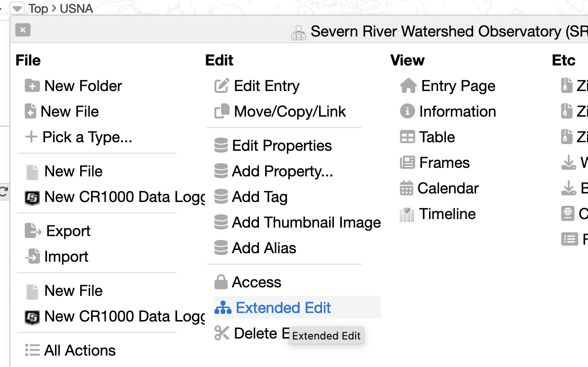
Task: Click the Calendar icon in View
Action: (x=406, y=188)
